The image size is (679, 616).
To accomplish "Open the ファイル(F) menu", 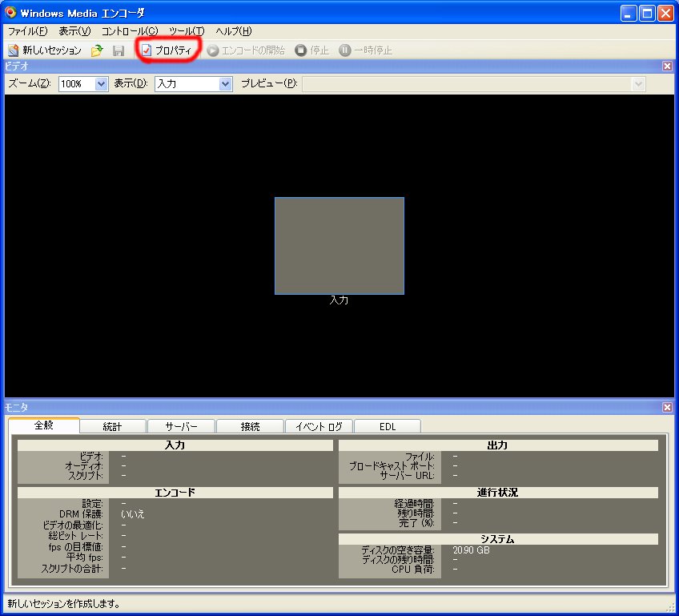I will 28,31.
